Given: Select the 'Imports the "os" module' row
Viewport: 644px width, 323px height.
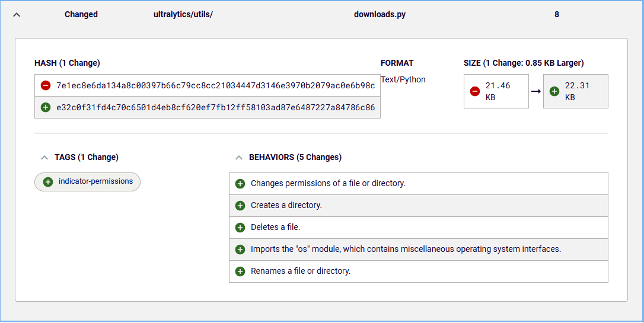Looking at the screenshot, I should coord(419,249).
